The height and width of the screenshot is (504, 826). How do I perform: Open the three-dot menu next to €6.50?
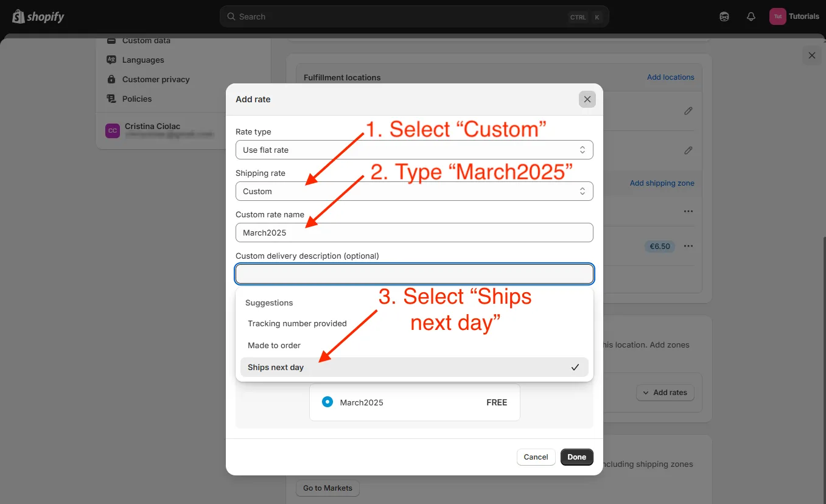688,246
